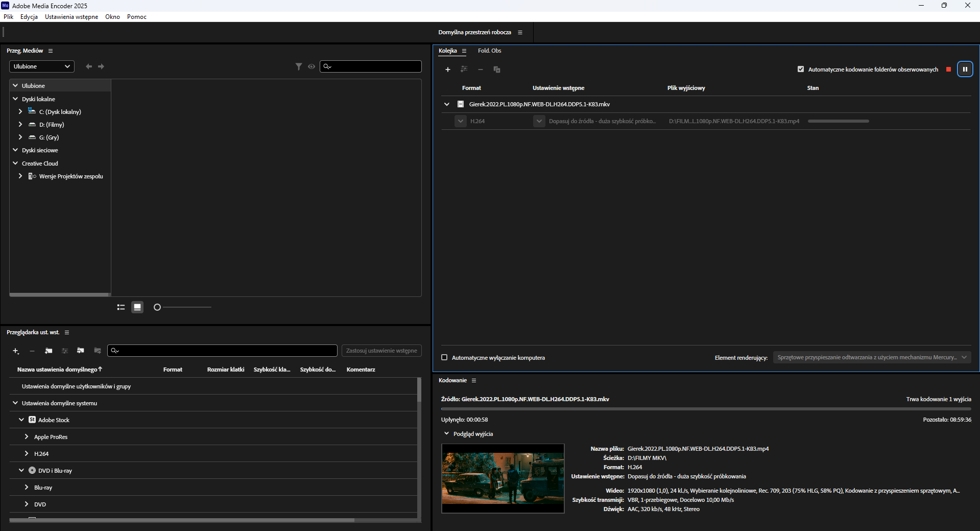This screenshot has width=980, height=531.
Task: Click Zastosuj ustawienie wstępne button
Action: 381,351
